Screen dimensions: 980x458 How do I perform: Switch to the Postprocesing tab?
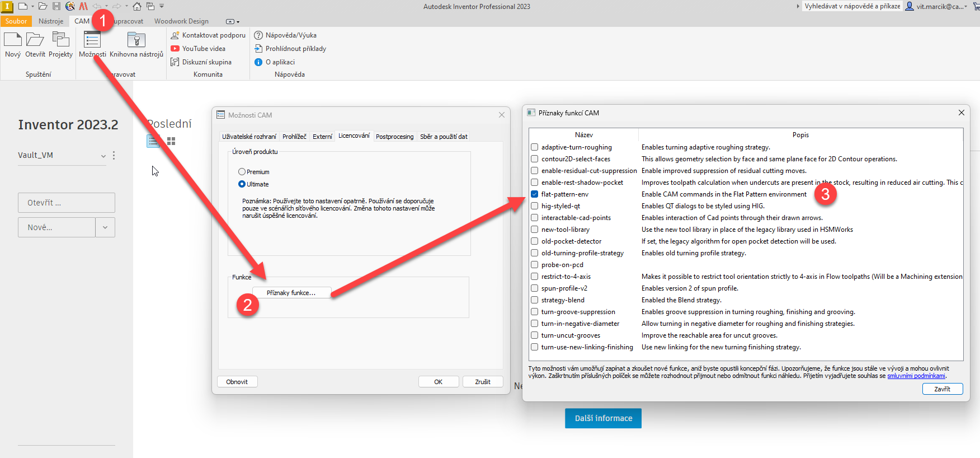pos(394,137)
